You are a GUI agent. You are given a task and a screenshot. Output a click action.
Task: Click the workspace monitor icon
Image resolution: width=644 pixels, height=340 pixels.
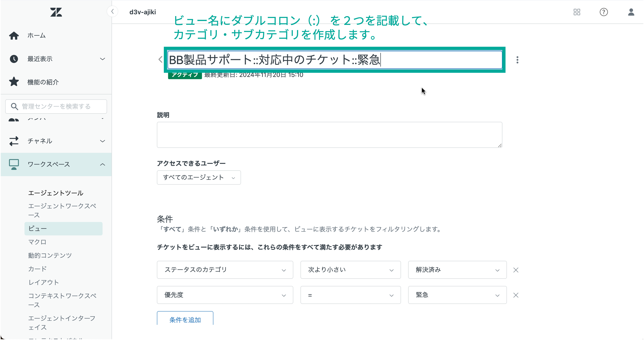(x=14, y=164)
